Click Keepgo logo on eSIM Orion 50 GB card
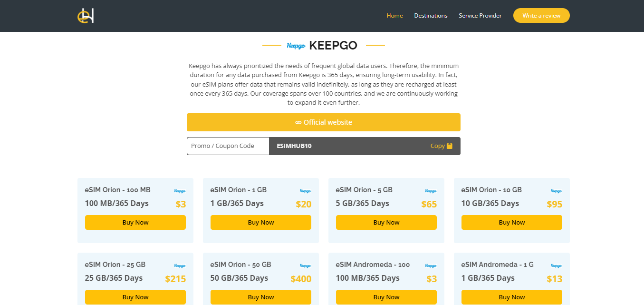 [x=305, y=266]
